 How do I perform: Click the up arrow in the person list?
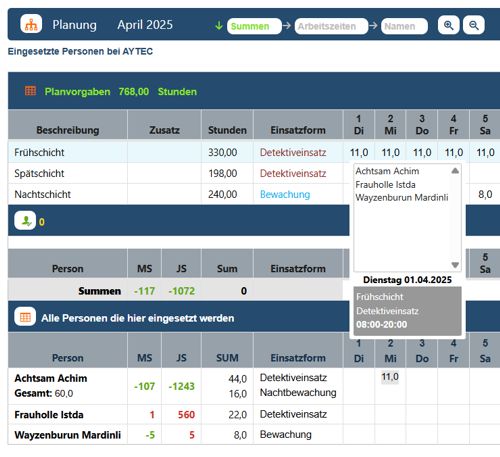pos(455,171)
